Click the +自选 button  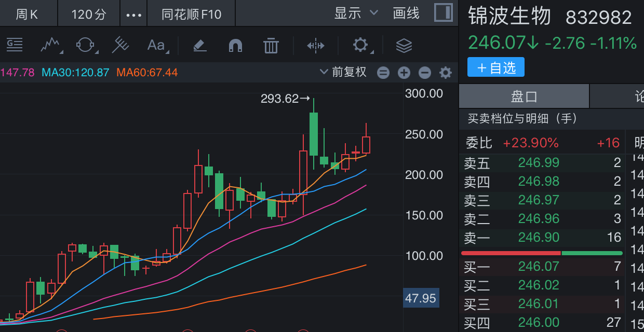click(496, 67)
